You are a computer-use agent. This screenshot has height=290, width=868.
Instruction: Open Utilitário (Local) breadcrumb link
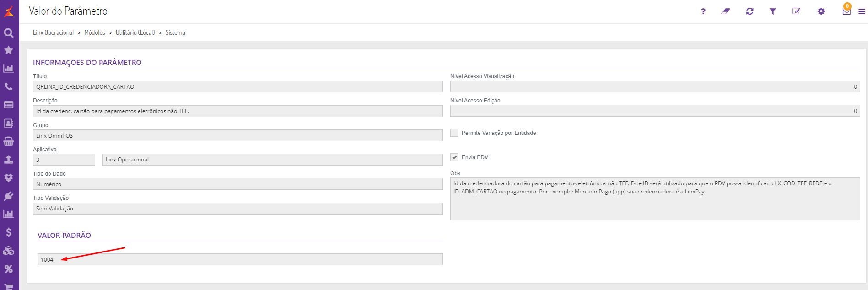click(x=135, y=33)
